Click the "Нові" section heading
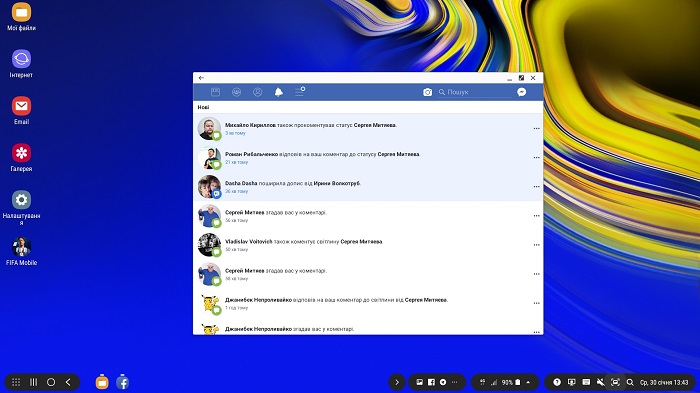Image resolution: width=700 pixels, height=393 pixels. tap(203, 107)
